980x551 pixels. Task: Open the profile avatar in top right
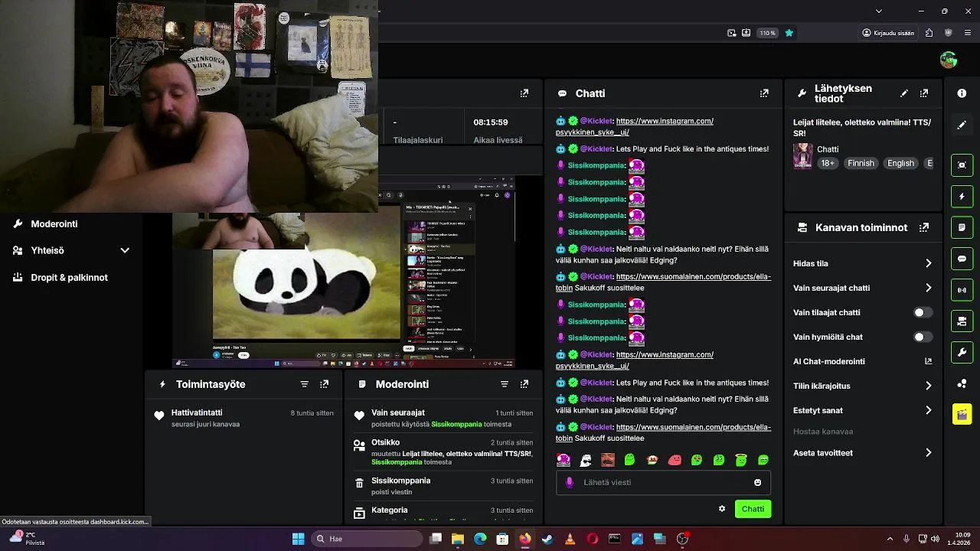[x=949, y=60]
